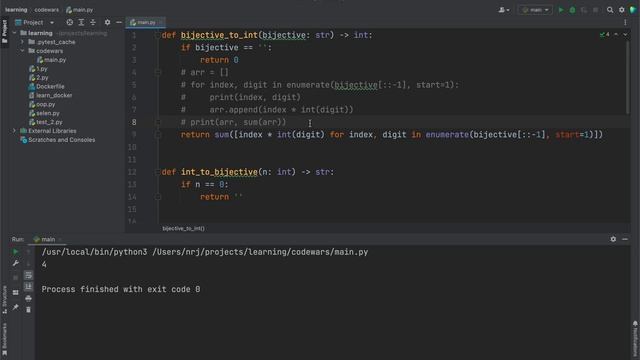Screen dimensions: 640x360
Task: Open the main run configuration dropdown
Action: pyautogui.click(x=535, y=10)
